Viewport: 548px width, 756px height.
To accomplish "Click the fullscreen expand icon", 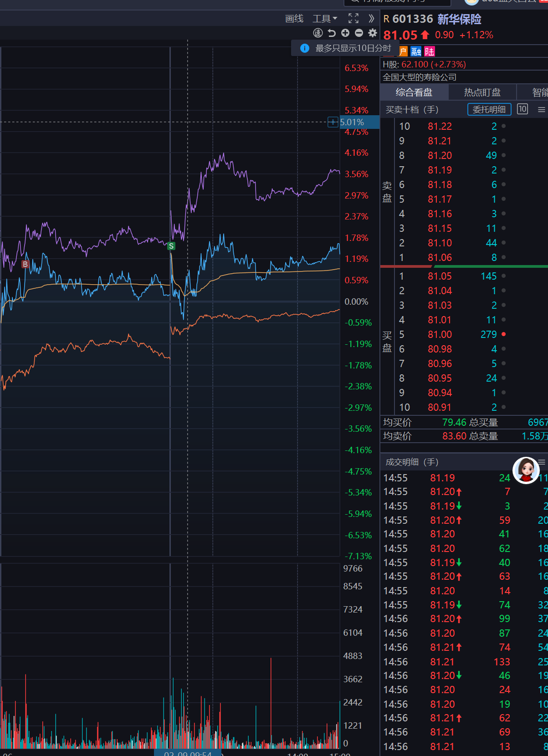I will 353,19.
